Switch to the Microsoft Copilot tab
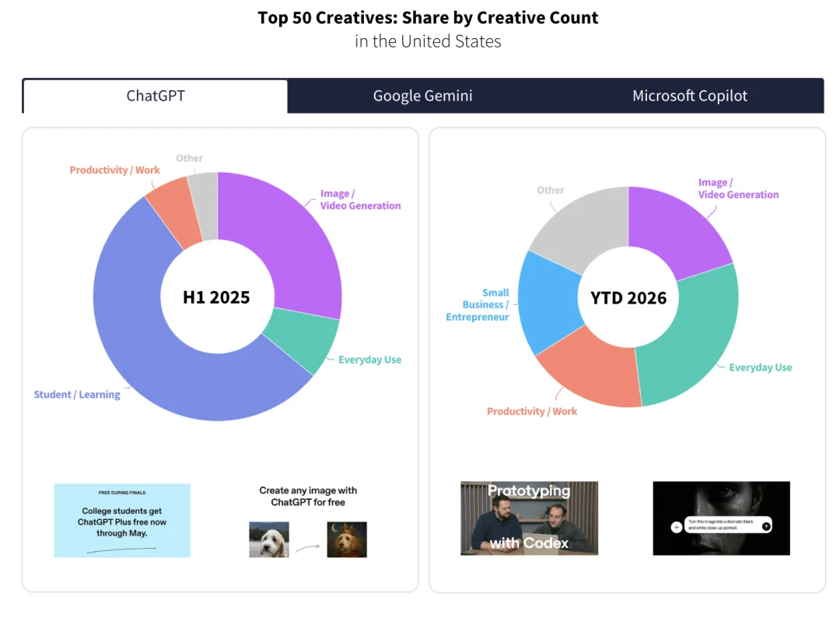840x618 pixels. (x=690, y=96)
